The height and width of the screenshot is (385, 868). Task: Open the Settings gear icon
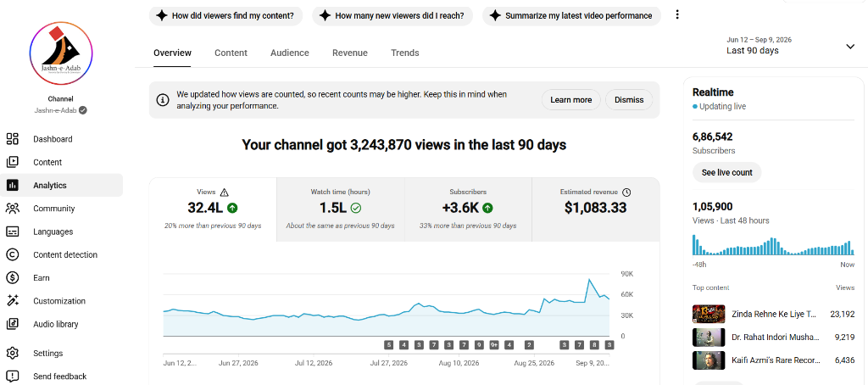tap(12, 353)
